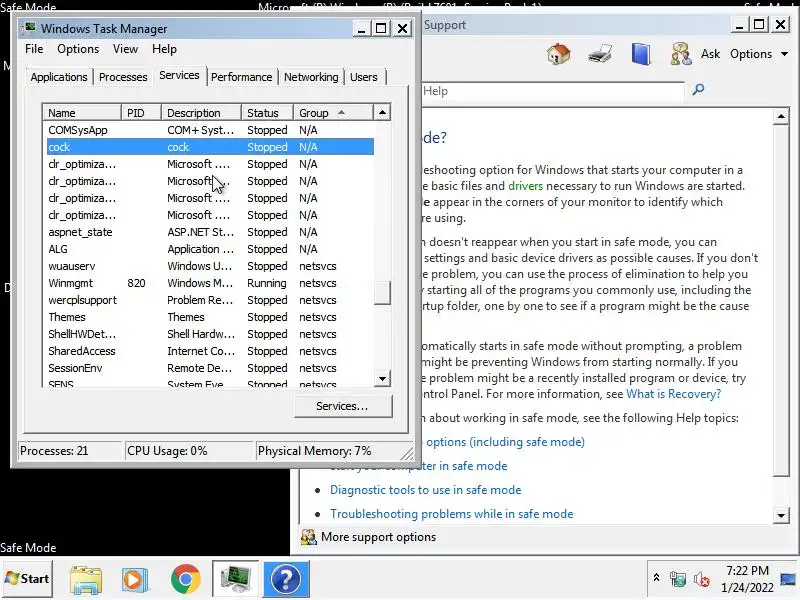The height and width of the screenshot is (600, 800).
Task: Click the Help window Home icon
Action: 558,54
